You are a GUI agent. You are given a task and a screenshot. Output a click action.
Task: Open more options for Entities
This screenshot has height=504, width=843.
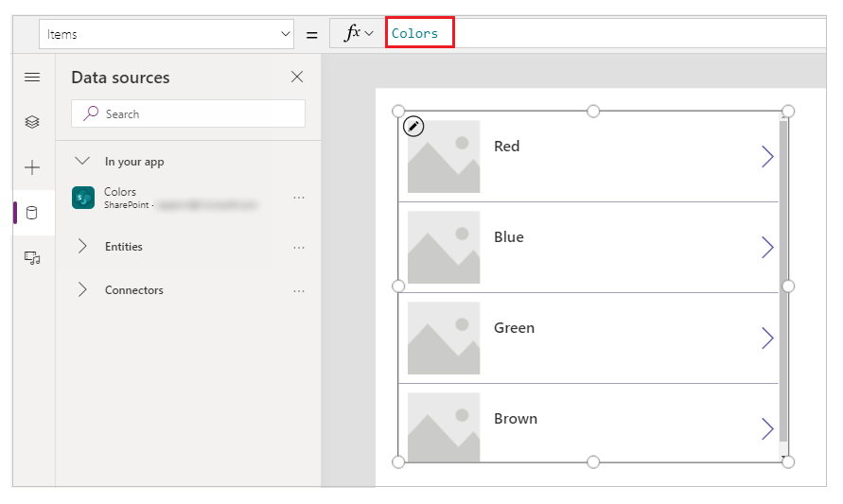click(299, 248)
